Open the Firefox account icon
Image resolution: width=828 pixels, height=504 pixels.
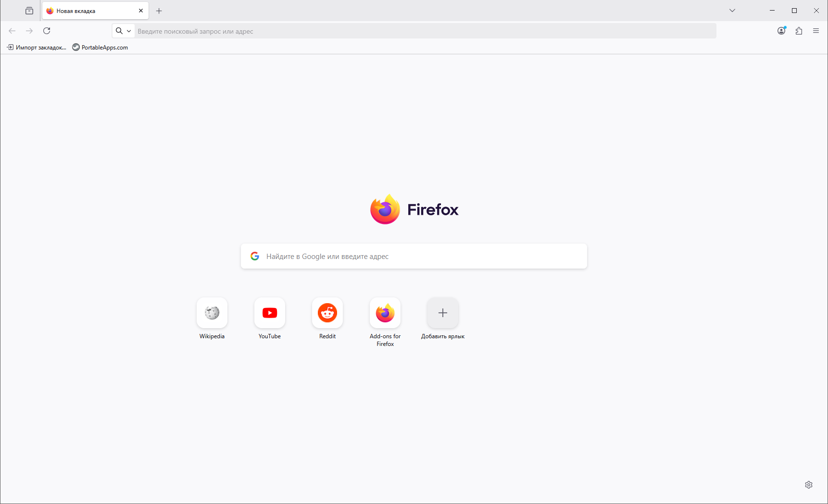coord(781,31)
